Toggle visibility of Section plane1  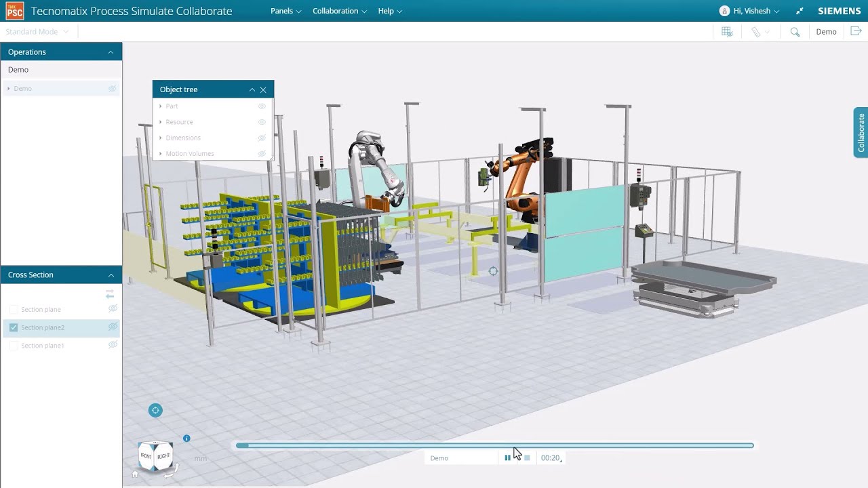point(113,345)
